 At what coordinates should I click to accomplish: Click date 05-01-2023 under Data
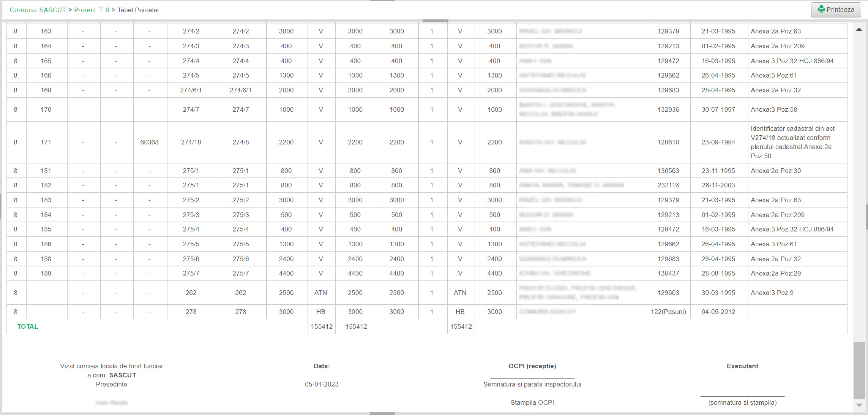coord(321,384)
